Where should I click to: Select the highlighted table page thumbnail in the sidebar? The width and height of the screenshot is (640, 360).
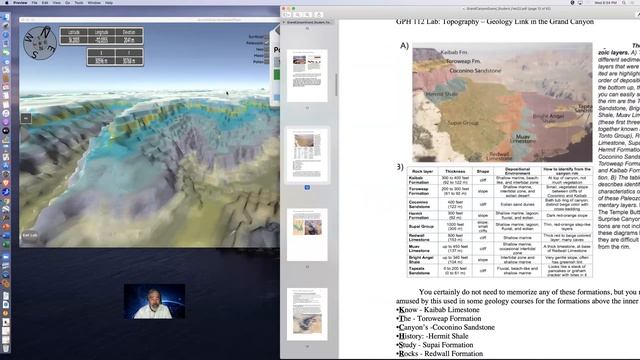tap(307, 155)
